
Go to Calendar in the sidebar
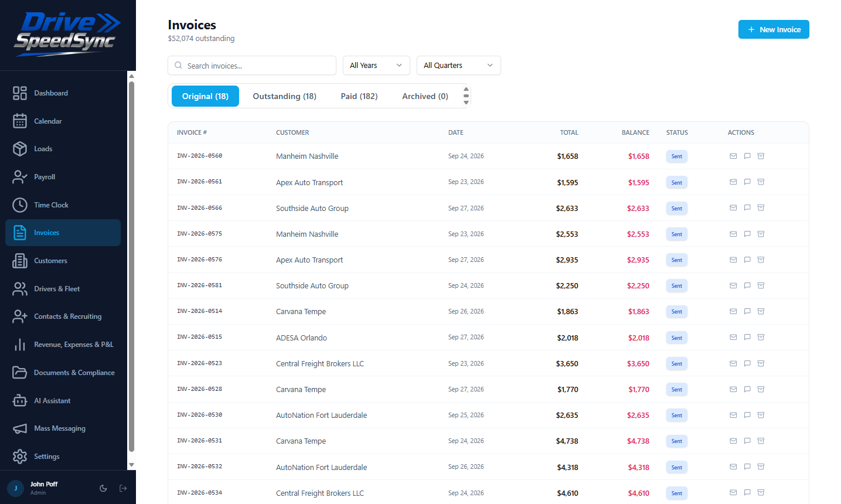point(63,121)
